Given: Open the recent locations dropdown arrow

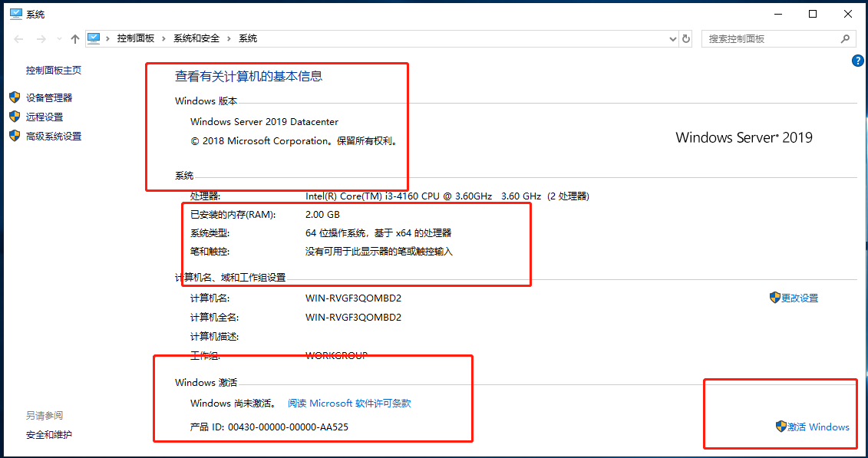Looking at the screenshot, I should click(x=59, y=39).
